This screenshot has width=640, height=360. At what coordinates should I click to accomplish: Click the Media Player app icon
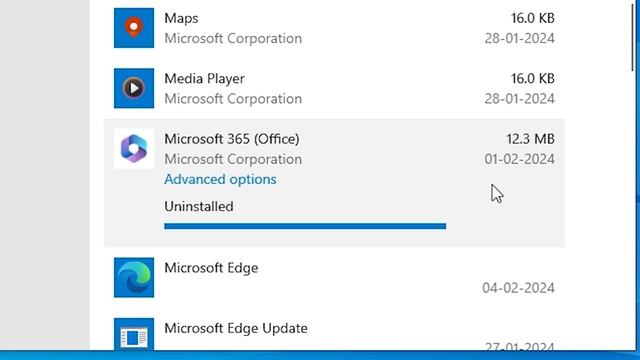[x=134, y=88]
